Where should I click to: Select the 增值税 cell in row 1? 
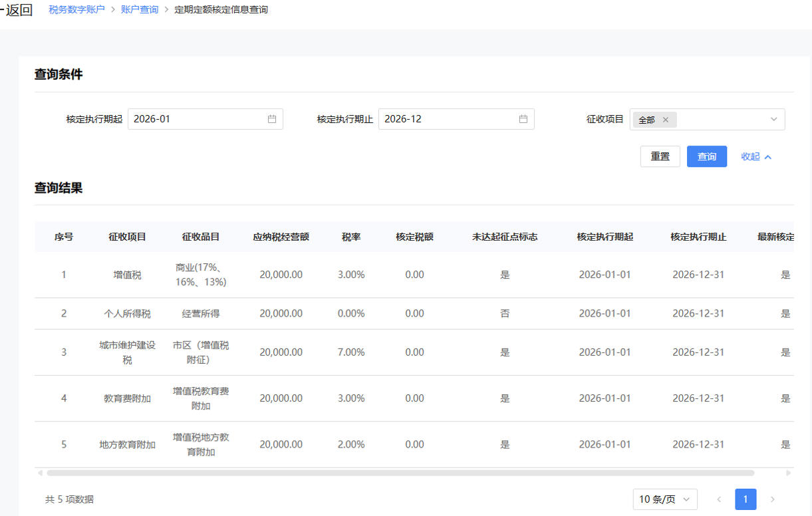[x=127, y=275]
